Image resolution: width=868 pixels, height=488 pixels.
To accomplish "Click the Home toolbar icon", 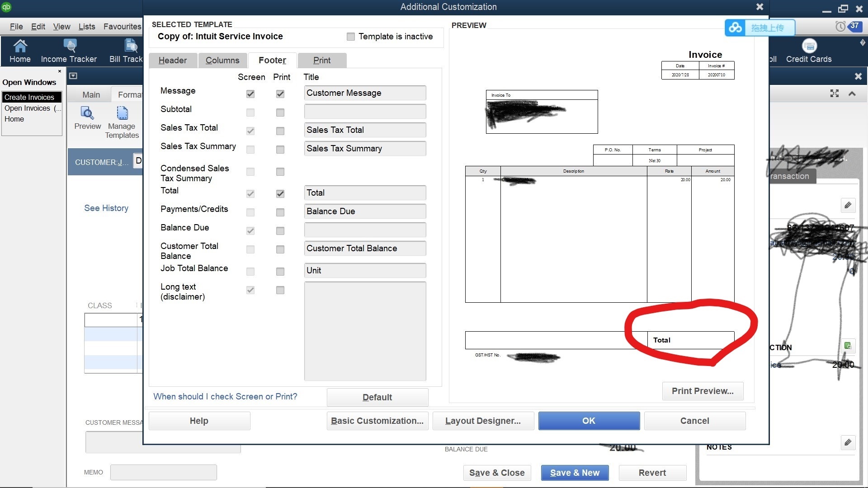I will click(20, 47).
